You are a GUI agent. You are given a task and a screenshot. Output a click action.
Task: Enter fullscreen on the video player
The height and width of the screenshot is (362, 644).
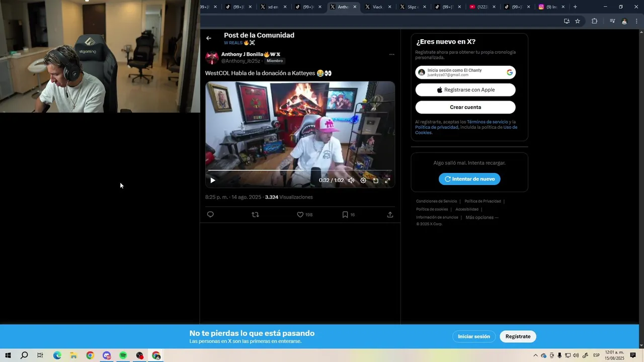coord(387,180)
